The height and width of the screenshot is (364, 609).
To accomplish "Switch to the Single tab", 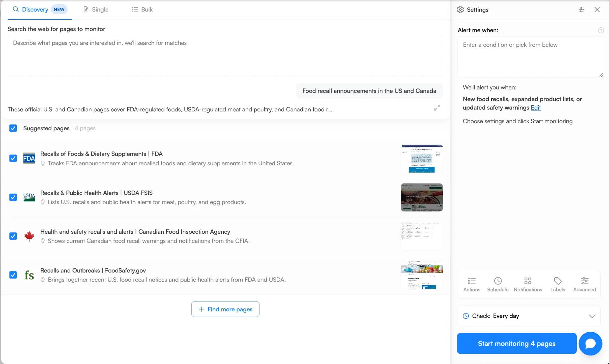I will tap(96, 9).
